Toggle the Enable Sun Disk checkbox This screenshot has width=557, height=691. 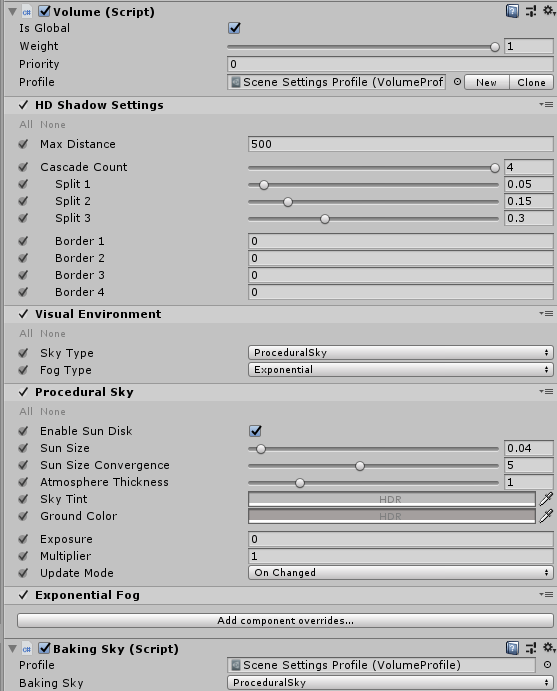pos(255,431)
